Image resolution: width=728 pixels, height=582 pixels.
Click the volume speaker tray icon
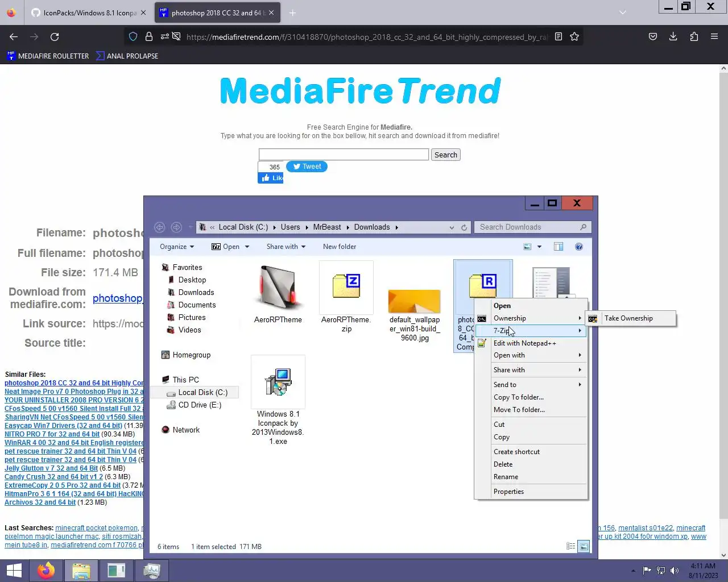(675, 571)
